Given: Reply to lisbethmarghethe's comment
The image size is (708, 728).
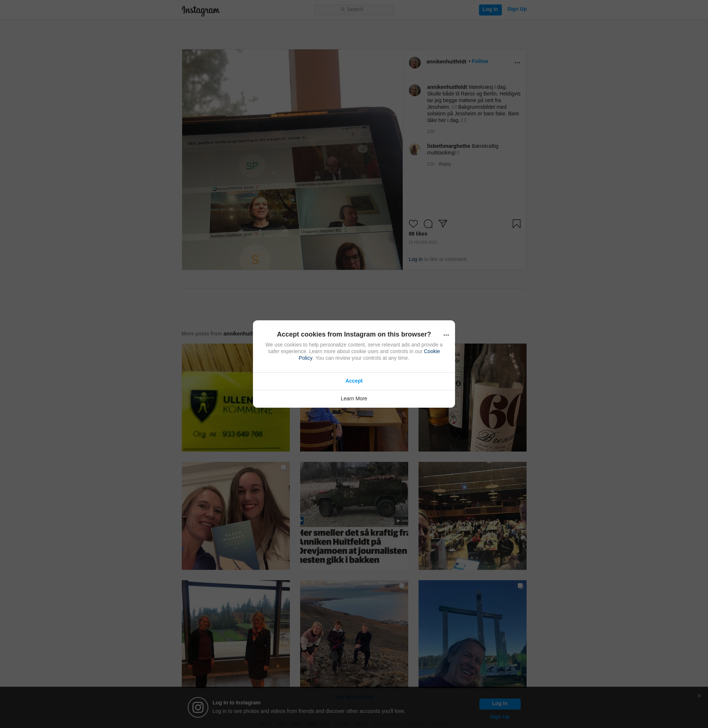Looking at the screenshot, I should 444,164.
